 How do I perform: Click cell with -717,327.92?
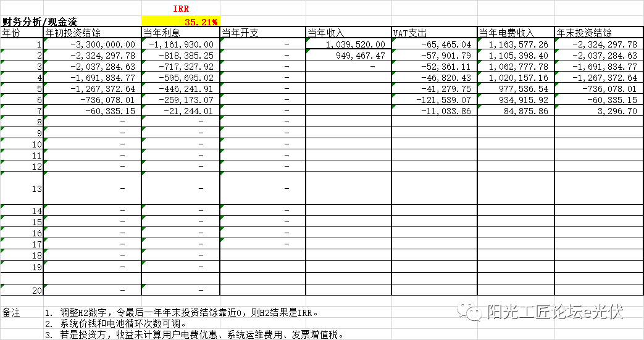(181, 67)
